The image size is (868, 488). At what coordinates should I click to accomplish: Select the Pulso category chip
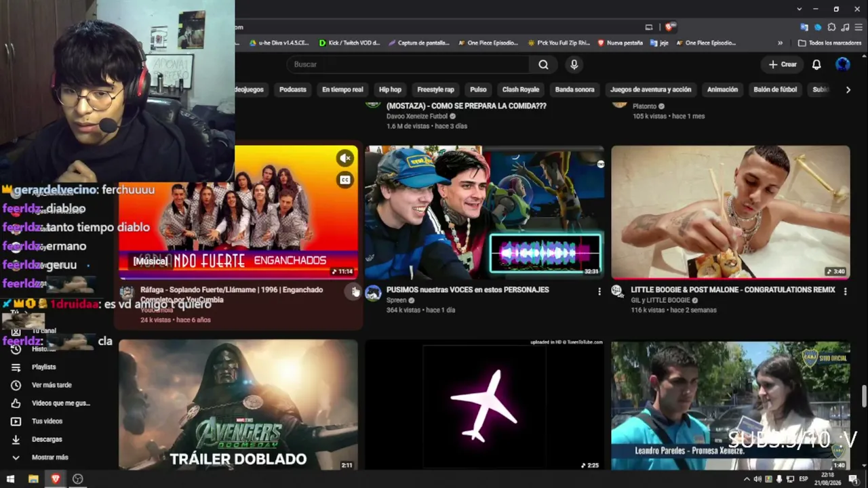click(478, 89)
